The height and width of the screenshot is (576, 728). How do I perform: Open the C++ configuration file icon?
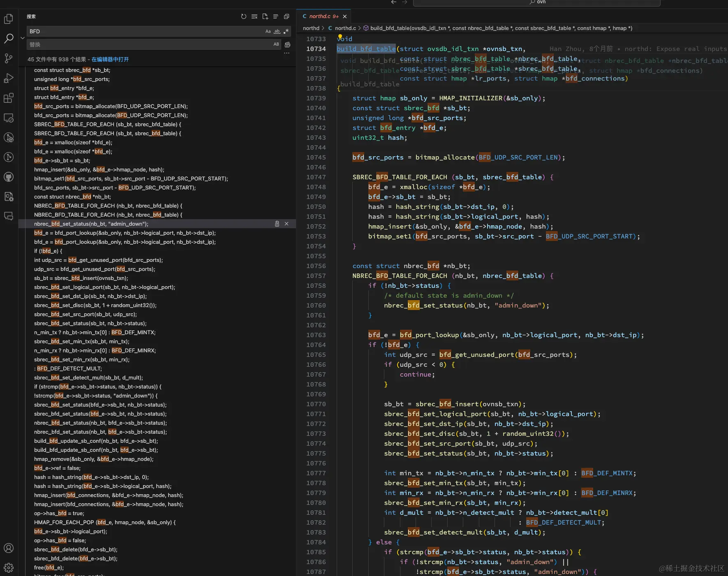[x=9, y=197]
